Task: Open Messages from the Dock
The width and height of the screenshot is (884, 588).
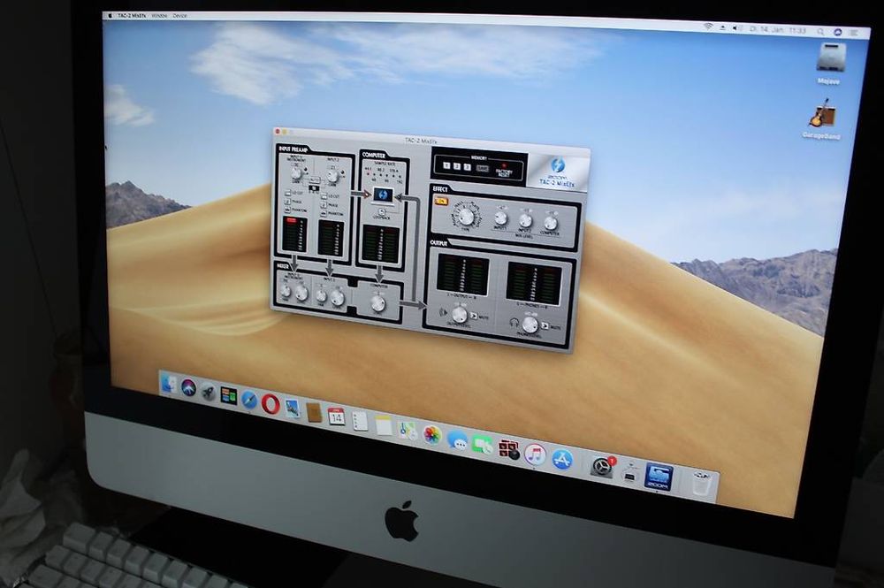Action: coord(457,439)
